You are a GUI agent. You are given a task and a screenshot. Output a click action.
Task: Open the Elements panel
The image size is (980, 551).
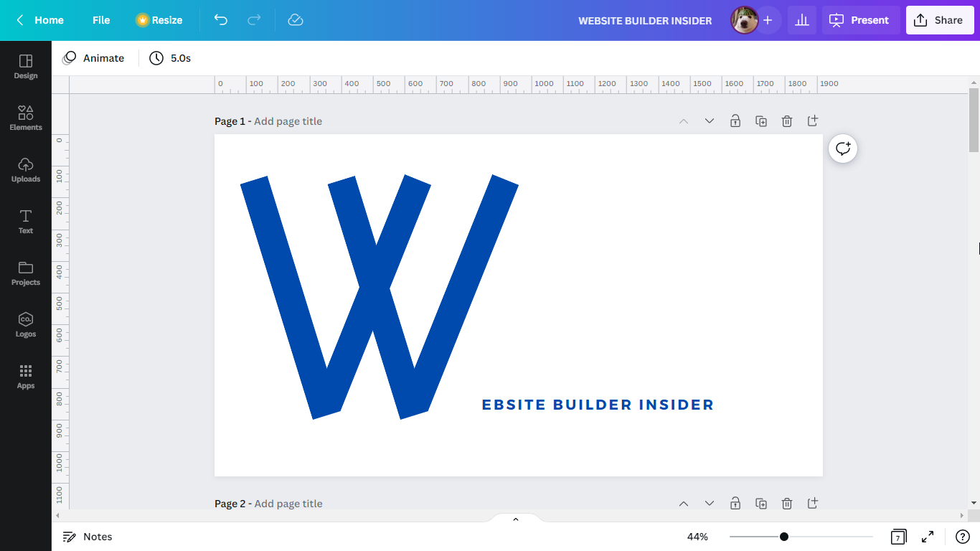[26, 118]
